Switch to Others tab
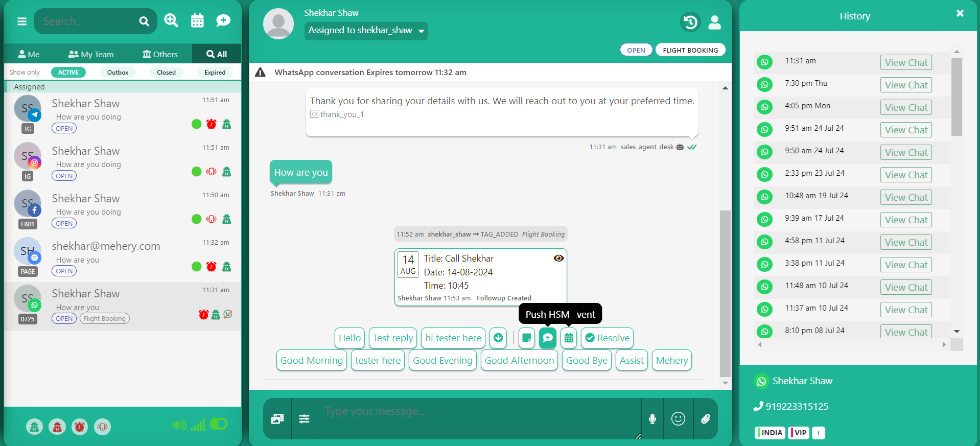This screenshot has width=980, height=446. [160, 54]
